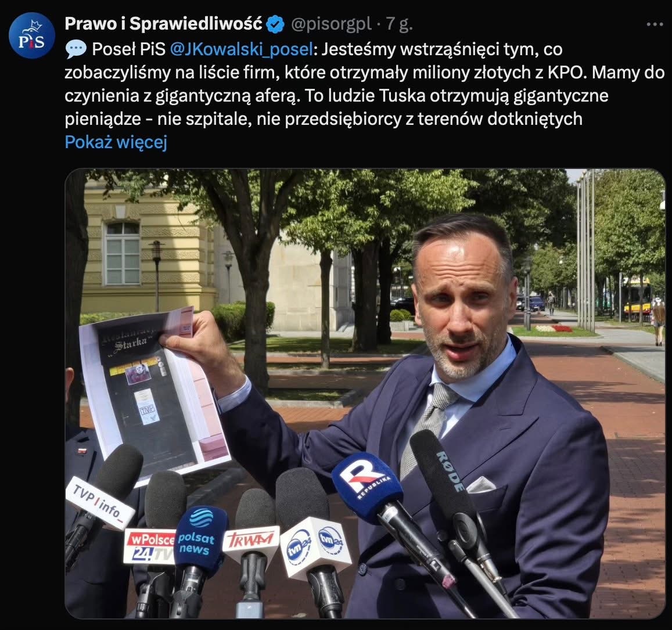Click the speech bubble emoji in tweet
This screenshot has width=672, height=630.
[x=76, y=50]
